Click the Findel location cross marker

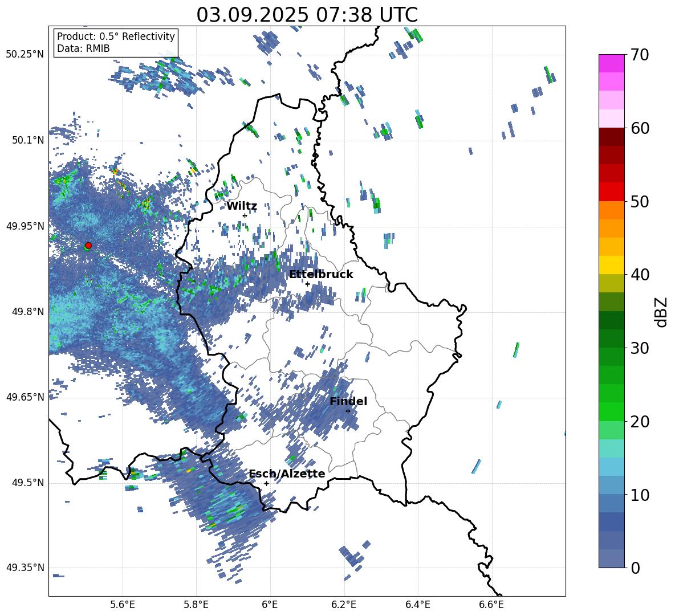click(x=348, y=411)
